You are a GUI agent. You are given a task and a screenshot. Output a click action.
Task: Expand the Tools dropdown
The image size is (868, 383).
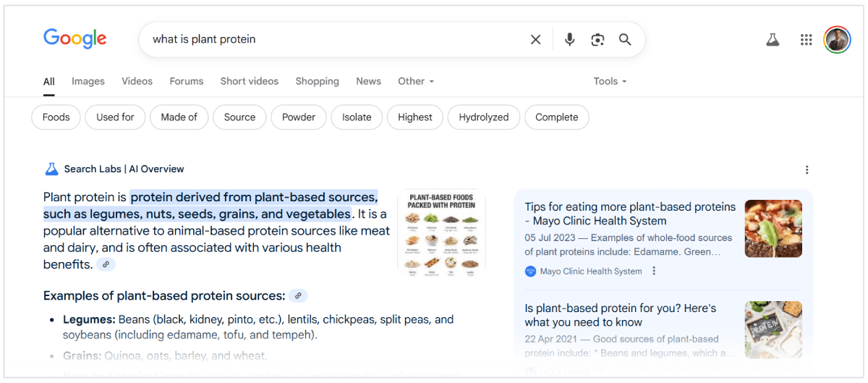pos(610,81)
